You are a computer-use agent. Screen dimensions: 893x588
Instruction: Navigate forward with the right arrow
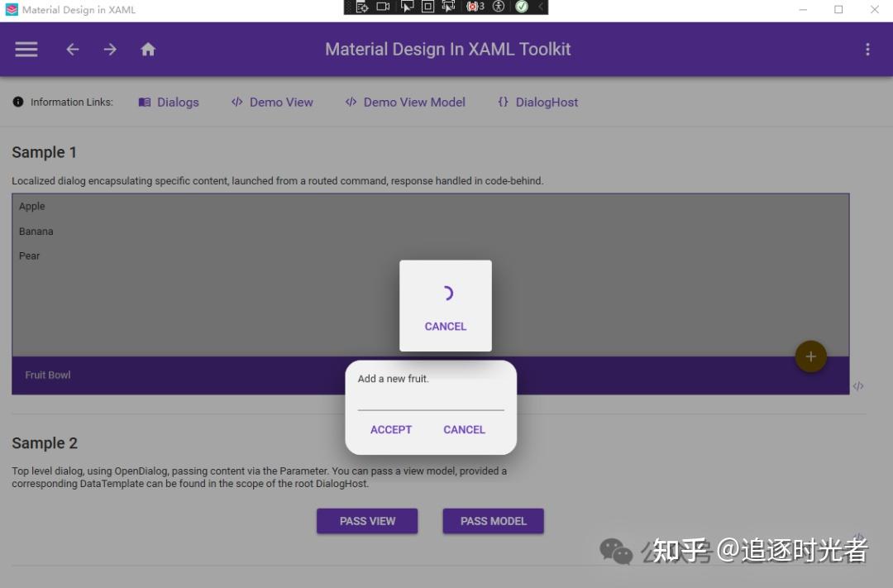110,49
